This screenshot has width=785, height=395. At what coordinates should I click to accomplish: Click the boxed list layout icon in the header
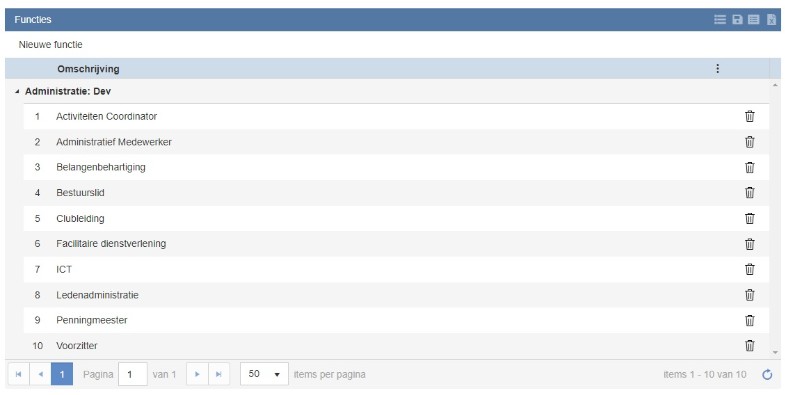pyautogui.click(x=753, y=20)
